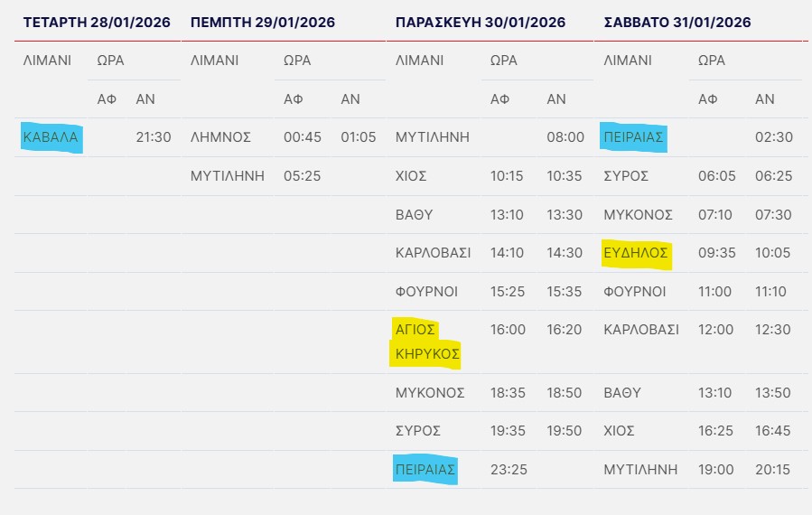Click ΠΕΙΡΑΙΑΣ under the Saturday schedule

634,138
